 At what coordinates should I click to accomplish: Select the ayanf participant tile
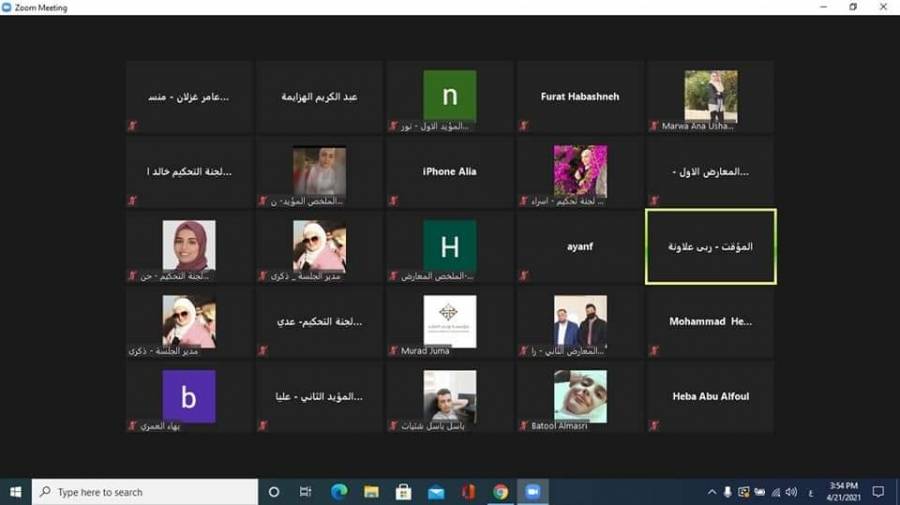[580, 247]
